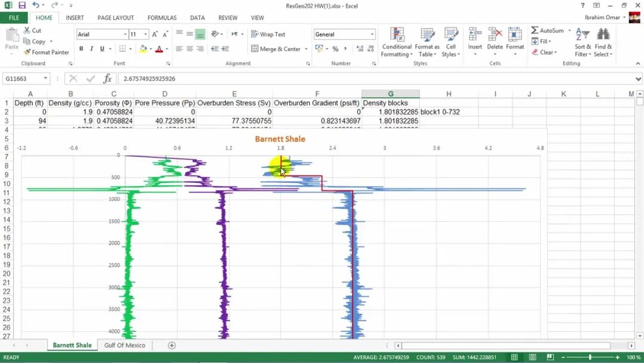Click the formula bar value field

(x=376, y=79)
